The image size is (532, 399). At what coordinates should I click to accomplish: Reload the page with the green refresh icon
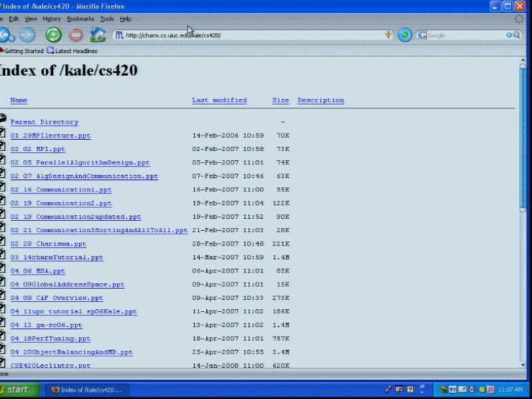click(53, 35)
